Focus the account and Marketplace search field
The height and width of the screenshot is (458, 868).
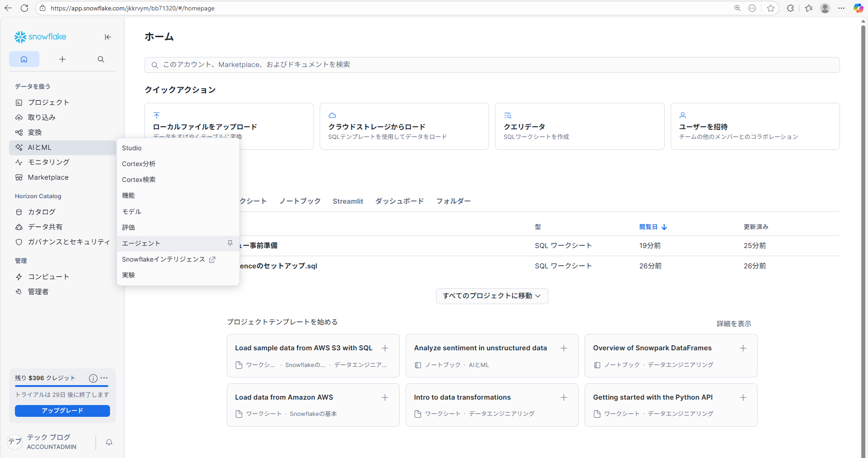[x=492, y=65]
